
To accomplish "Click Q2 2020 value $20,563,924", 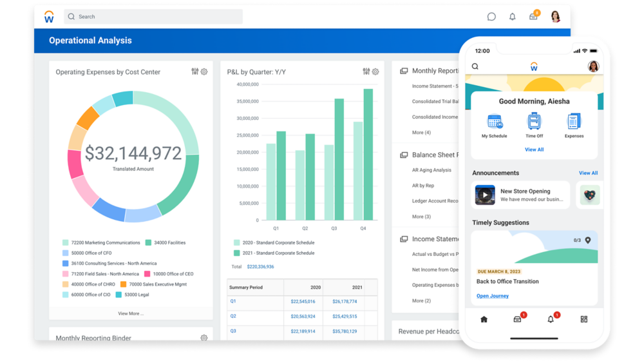I will [303, 316].
